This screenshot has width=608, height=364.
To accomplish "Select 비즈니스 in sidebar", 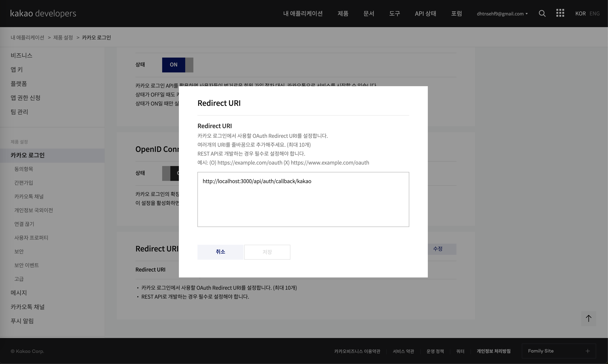I will 21,55.
